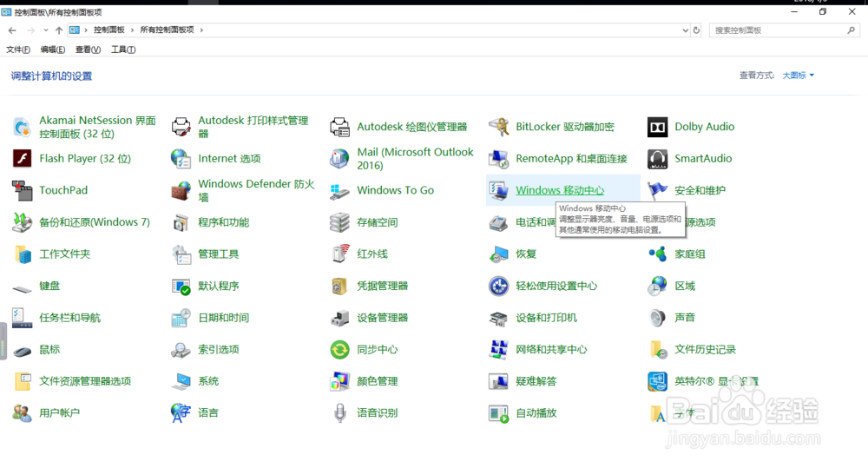Open the Autodesk plotter manager icon
The width and height of the screenshot is (868, 468).
tap(340, 127)
